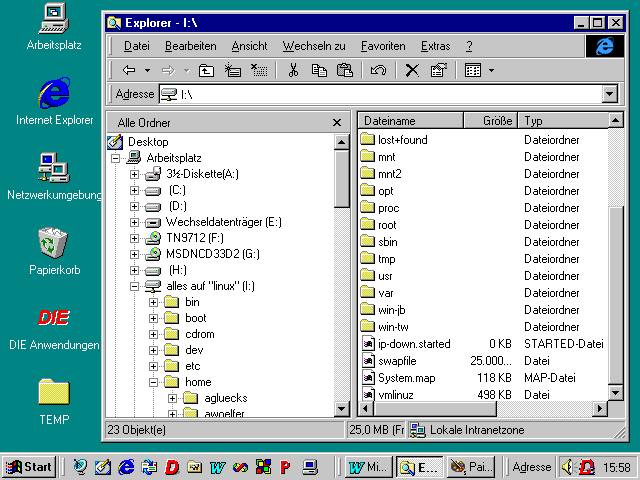Click the red D quick launch icon
The width and height of the screenshot is (640, 480).
tap(172, 467)
